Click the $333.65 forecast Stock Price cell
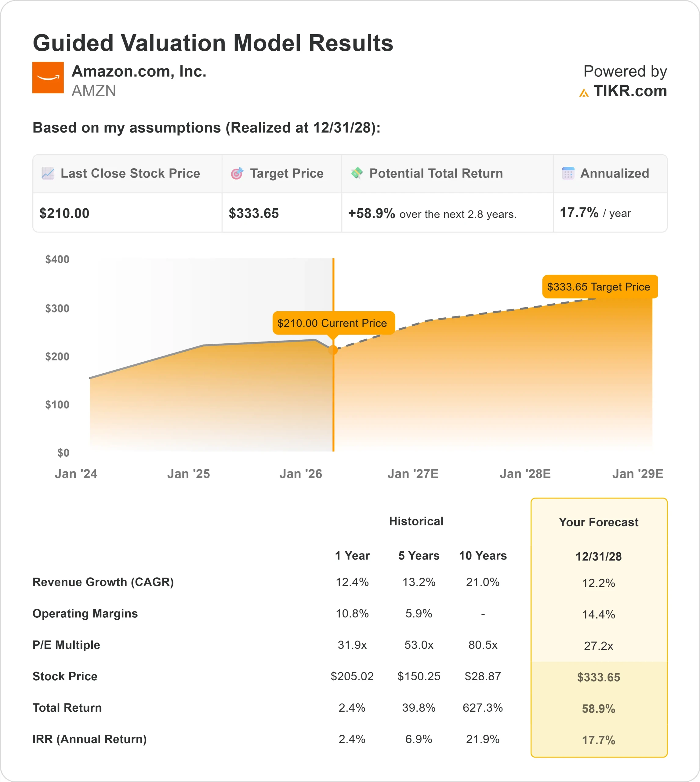 (x=598, y=677)
